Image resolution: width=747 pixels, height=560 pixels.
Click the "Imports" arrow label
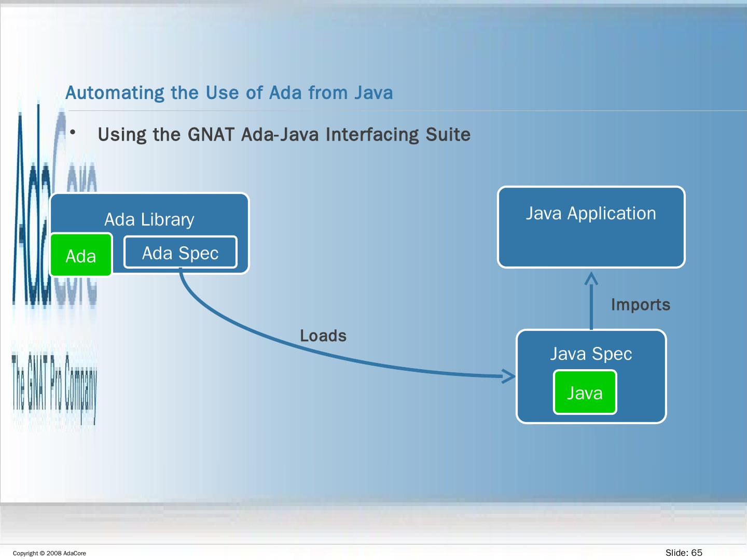coord(641,304)
